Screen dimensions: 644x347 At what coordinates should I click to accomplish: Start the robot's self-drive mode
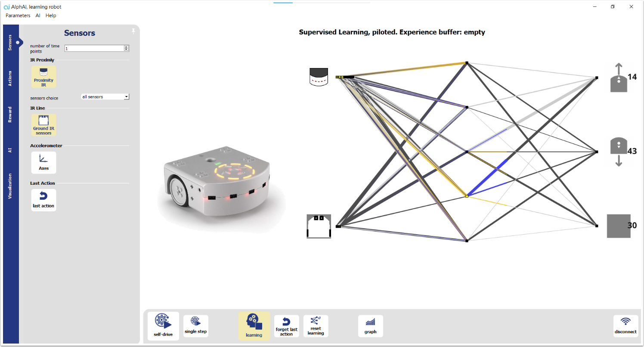(163, 326)
